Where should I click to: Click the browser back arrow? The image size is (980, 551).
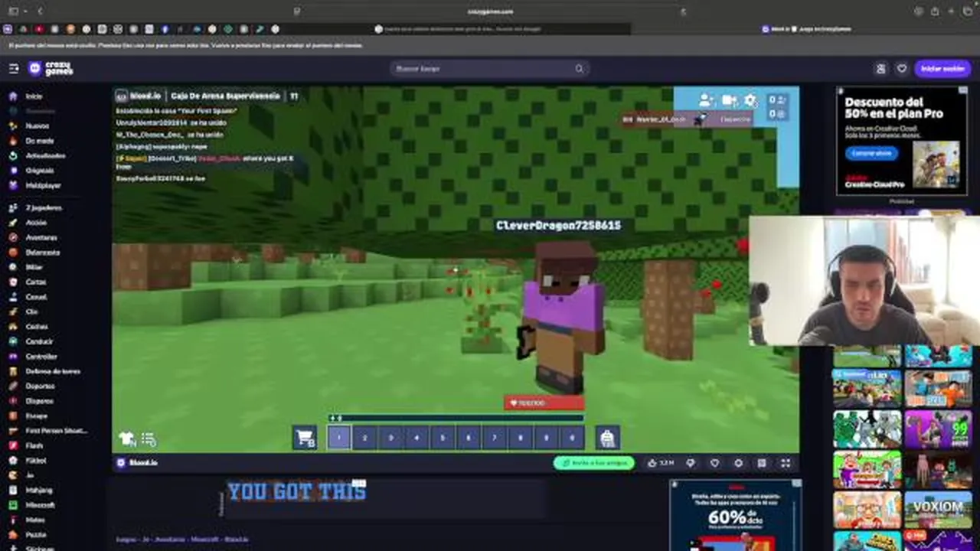40,11
